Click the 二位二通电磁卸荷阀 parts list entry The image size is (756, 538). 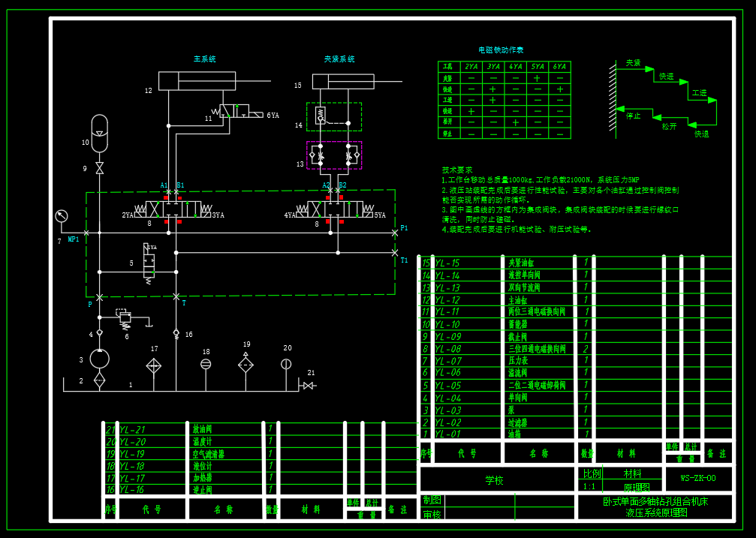[537, 385]
